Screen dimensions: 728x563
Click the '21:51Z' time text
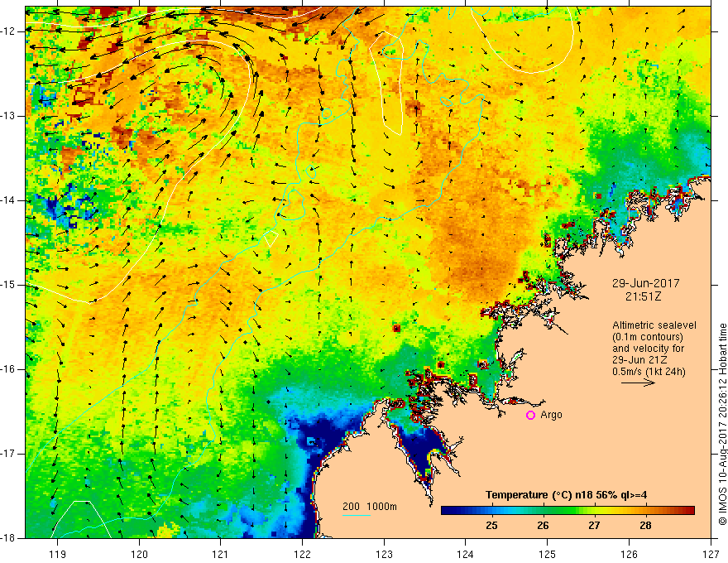(643, 296)
